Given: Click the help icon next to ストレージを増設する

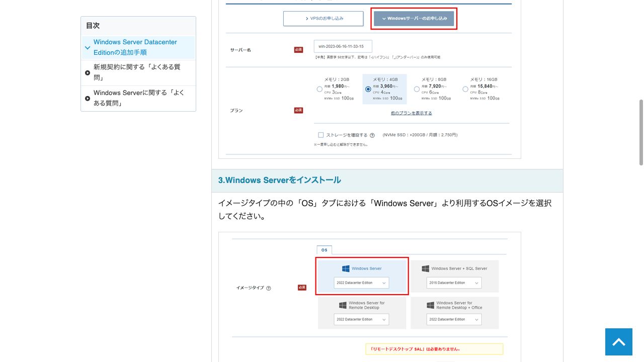Looking at the screenshot, I should point(372,135).
